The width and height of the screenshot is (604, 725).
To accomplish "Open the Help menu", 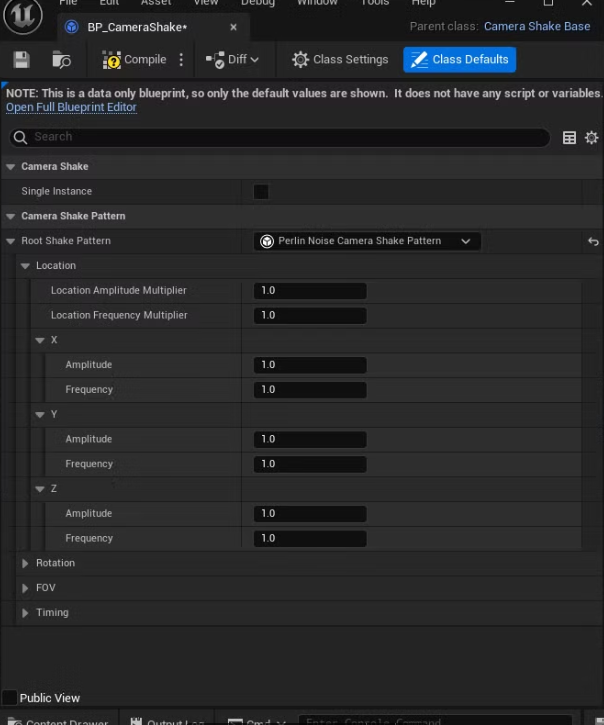I will point(424,2).
